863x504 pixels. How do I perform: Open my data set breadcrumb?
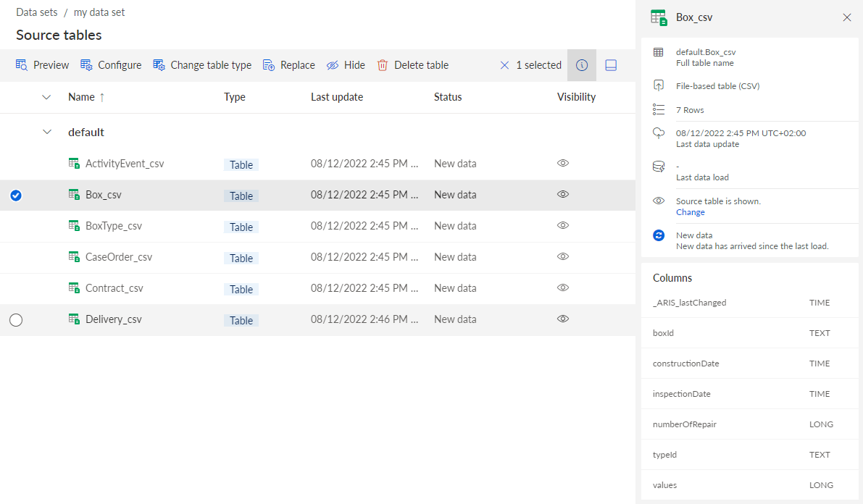point(99,12)
